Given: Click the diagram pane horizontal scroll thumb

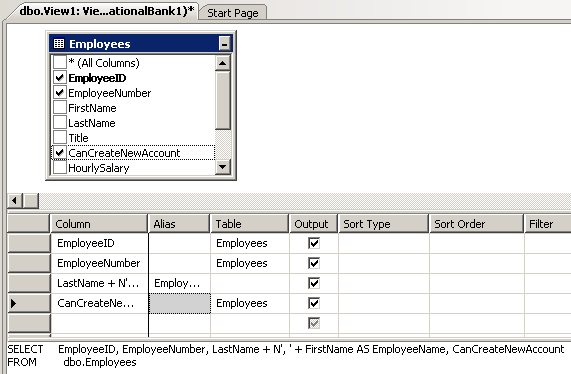Looking at the screenshot, I should coord(31,200).
